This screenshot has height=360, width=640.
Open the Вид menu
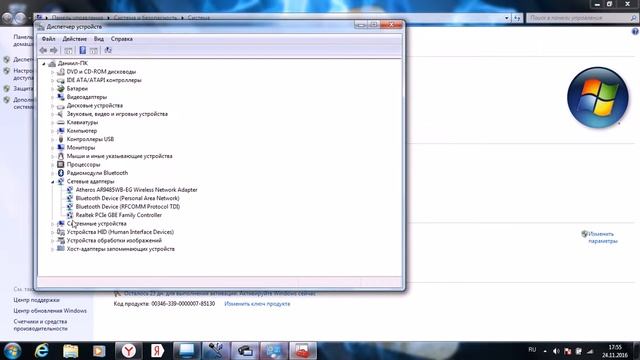pos(99,39)
